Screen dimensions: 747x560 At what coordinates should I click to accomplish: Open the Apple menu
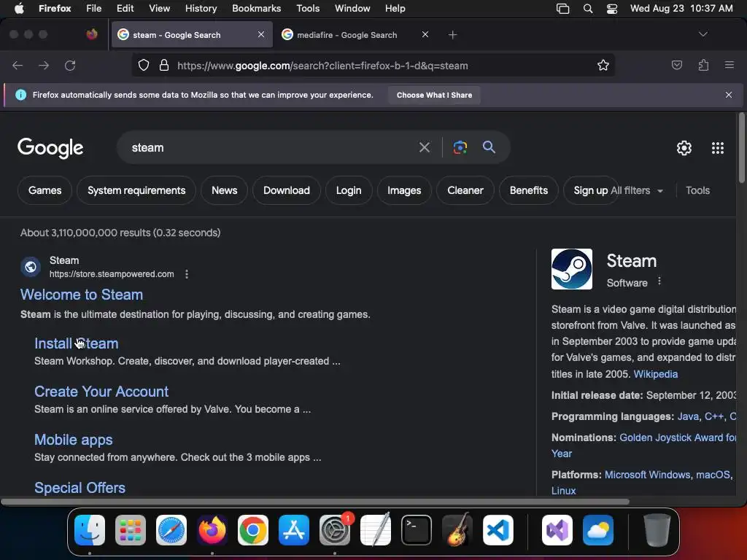19,9
